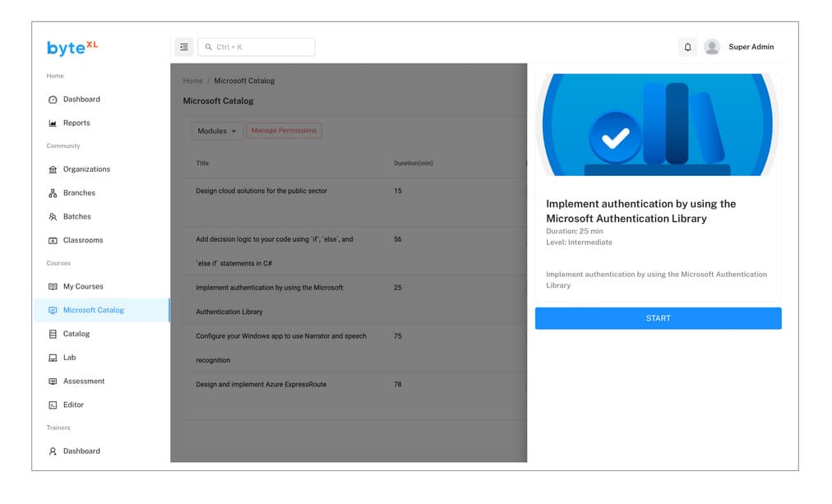Viewport: 832px width, 504px height.
Task: Open the Batches menu item
Action: point(101,216)
